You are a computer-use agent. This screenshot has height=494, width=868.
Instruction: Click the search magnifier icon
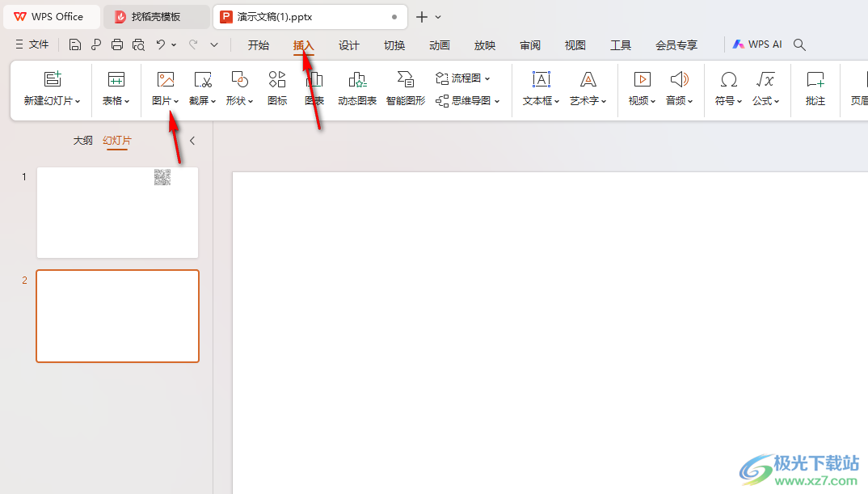[799, 44]
